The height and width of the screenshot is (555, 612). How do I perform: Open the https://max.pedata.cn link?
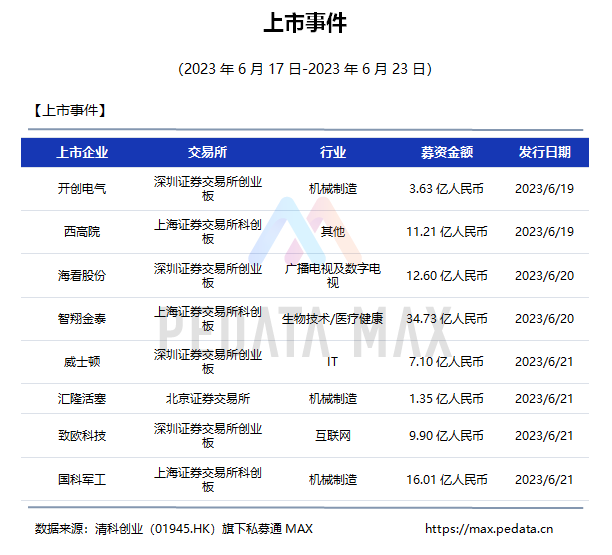coord(489,529)
